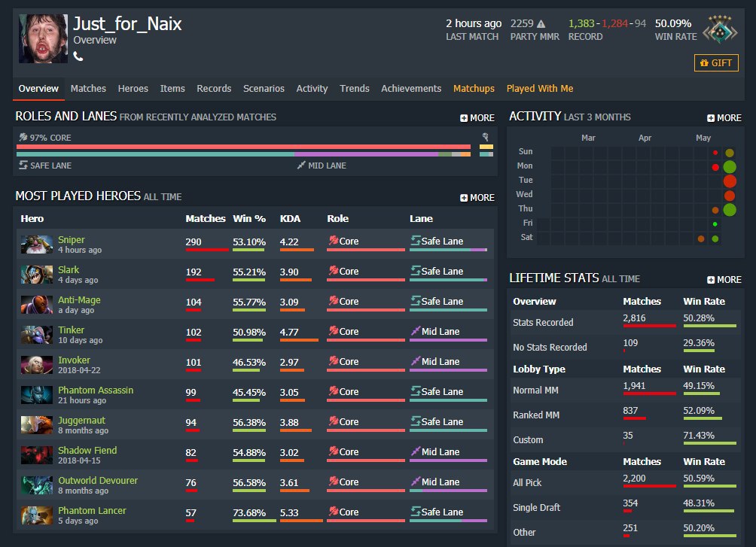
Task: Click the teal safe lane bar segment
Action: point(155,154)
